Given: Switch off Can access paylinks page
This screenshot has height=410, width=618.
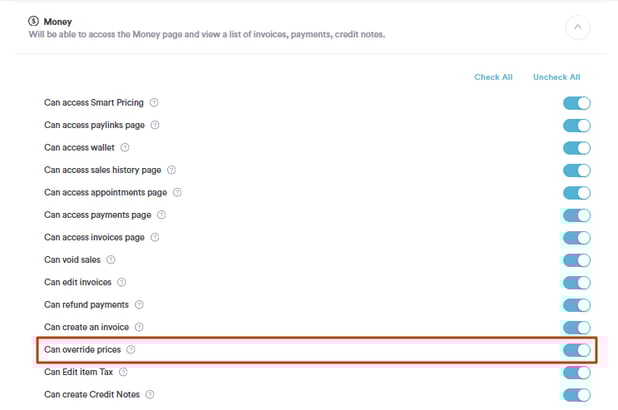Looking at the screenshot, I should (x=577, y=125).
